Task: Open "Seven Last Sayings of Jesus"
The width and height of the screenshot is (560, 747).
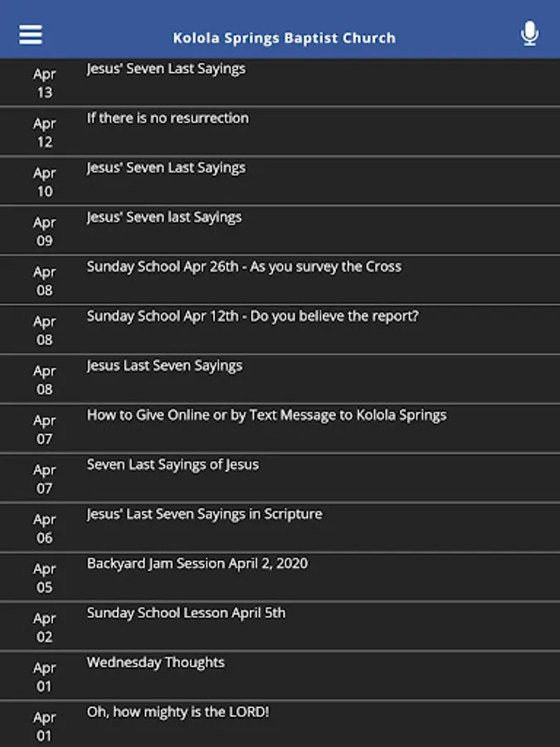Action: tap(173, 465)
